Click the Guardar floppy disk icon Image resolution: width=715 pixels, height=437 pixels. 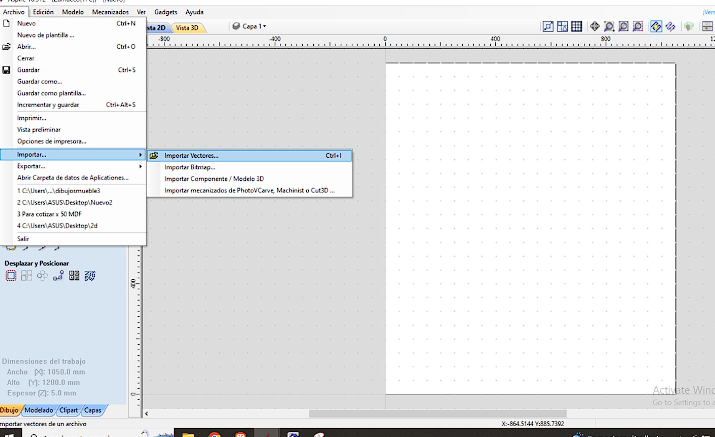pos(6,70)
